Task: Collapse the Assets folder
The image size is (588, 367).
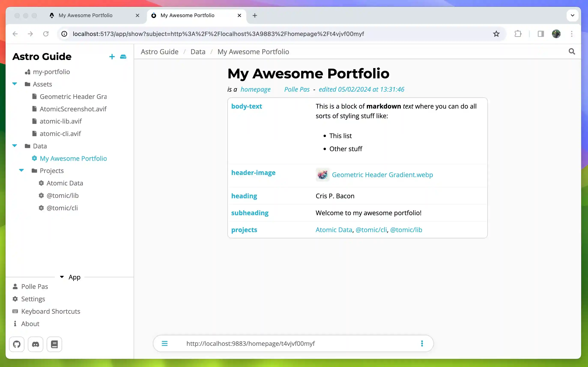Action: [x=15, y=84]
